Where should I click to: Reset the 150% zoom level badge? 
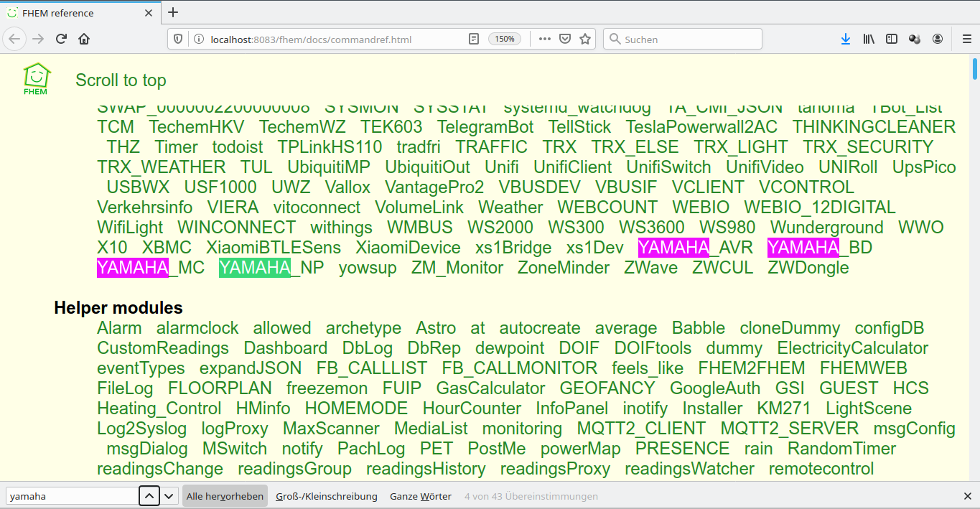505,39
